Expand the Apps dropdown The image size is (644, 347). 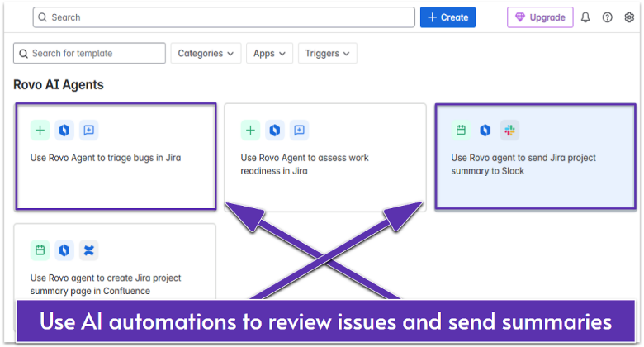click(269, 53)
